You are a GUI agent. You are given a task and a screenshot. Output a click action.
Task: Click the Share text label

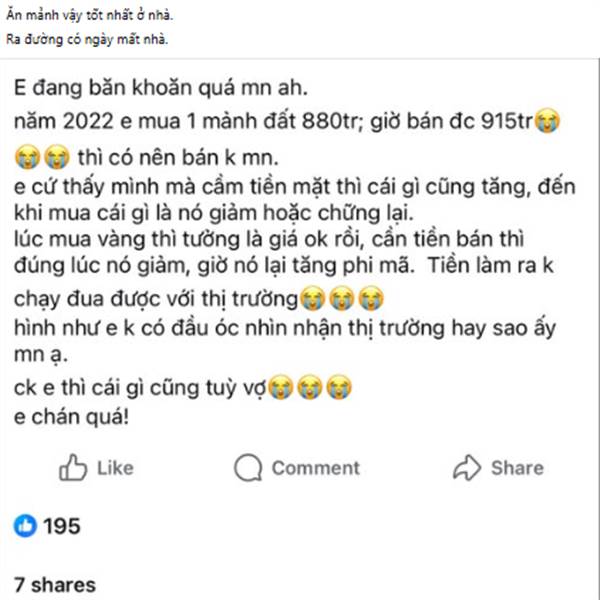click(517, 468)
